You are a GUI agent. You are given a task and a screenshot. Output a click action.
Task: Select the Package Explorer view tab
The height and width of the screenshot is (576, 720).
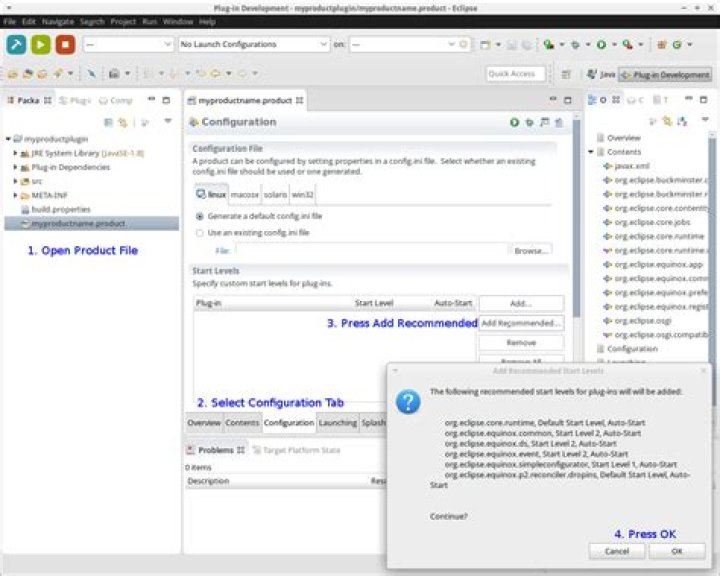(29, 100)
